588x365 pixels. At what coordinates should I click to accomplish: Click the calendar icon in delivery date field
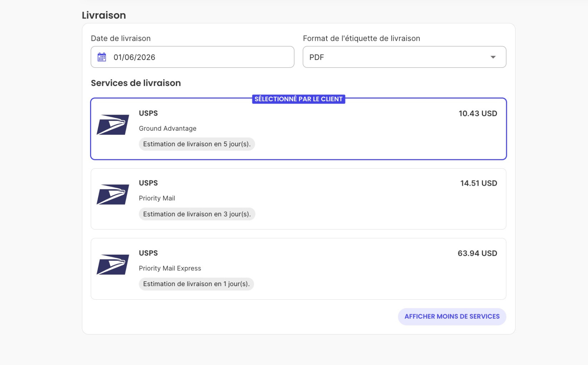[102, 57]
